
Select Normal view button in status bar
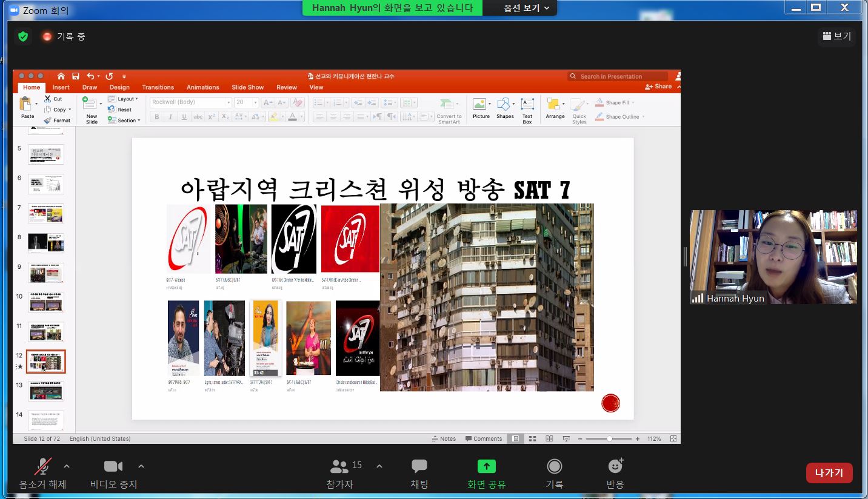[x=516, y=438]
